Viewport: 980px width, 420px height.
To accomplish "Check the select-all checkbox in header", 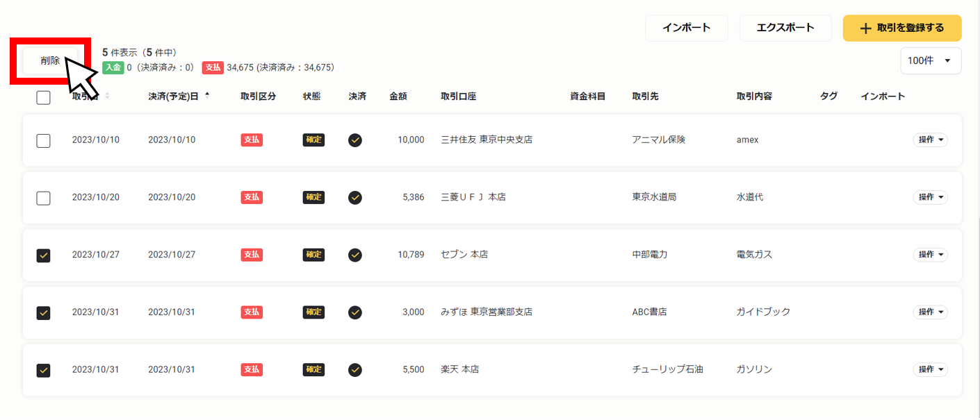I will click(x=43, y=97).
